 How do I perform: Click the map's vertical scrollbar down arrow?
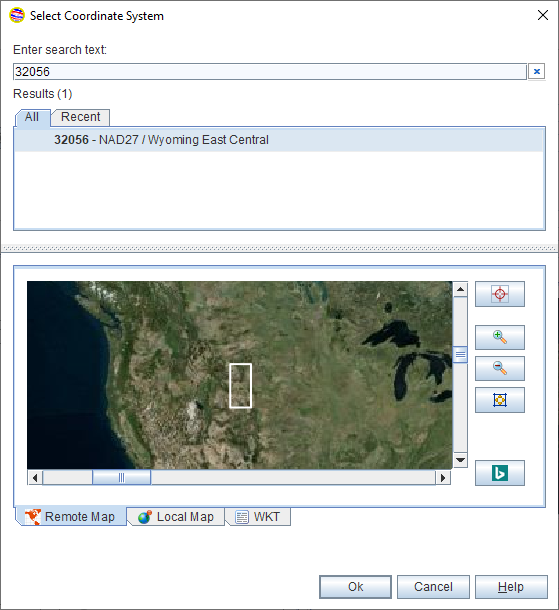460,460
